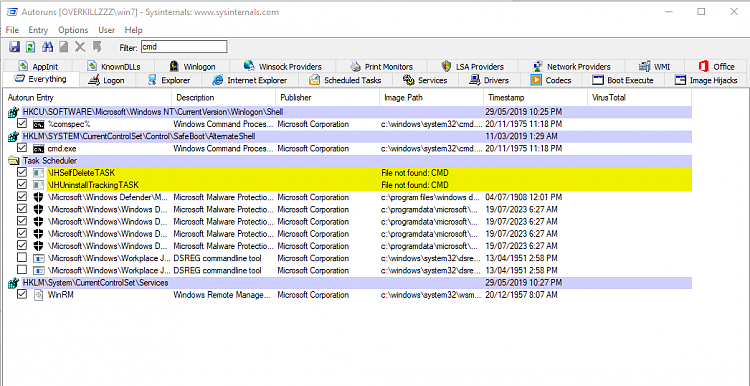The height and width of the screenshot is (386, 750).
Task: Switch to the Logon tab
Action: [x=108, y=80]
